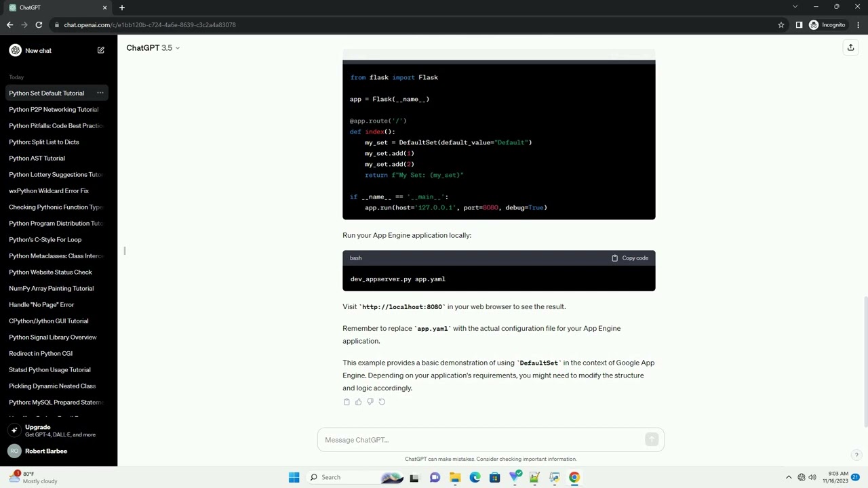Open the Chrome three-dot menu
Viewport: 868px width, 488px height.
(857, 25)
